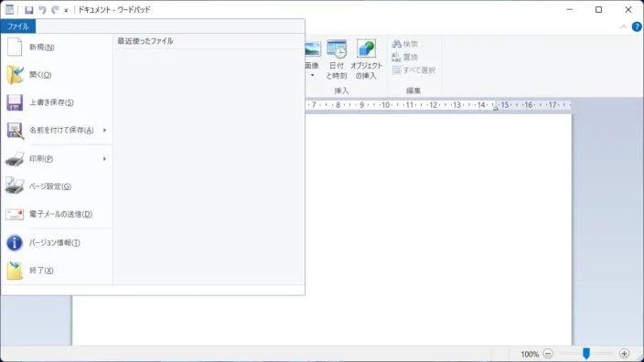Click the ファイル tab button

18,27
